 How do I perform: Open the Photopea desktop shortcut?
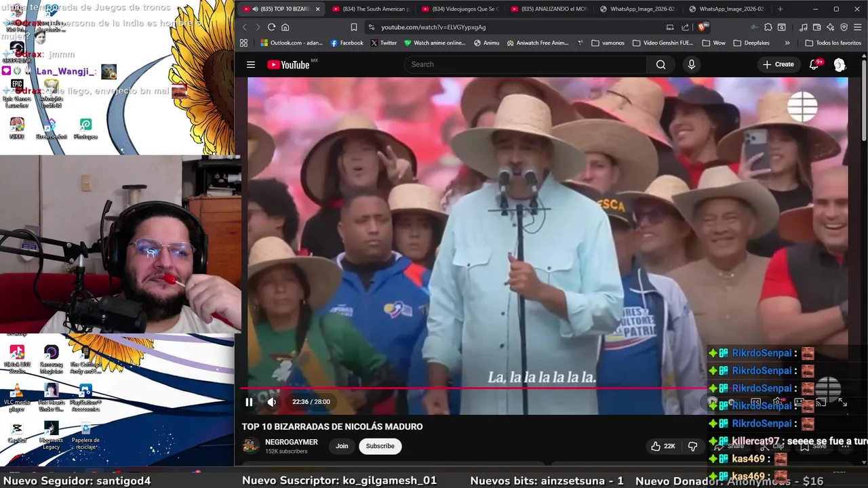pos(85,128)
